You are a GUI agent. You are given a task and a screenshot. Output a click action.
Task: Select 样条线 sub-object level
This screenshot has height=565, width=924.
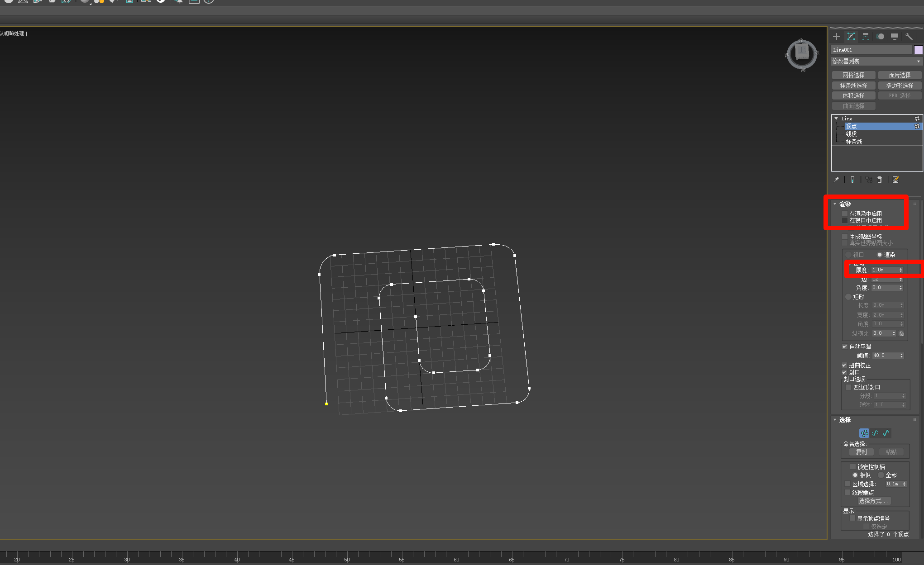pyautogui.click(x=854, y=142)
